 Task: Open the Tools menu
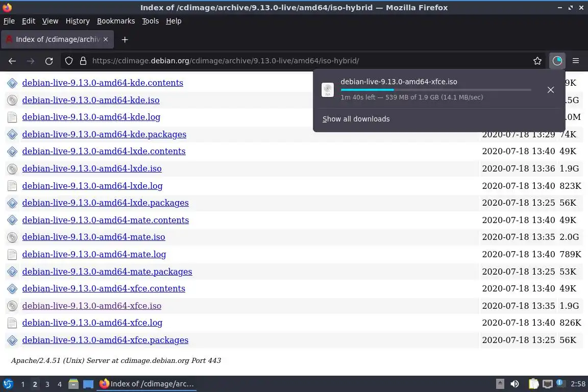(x=151, y=21)
